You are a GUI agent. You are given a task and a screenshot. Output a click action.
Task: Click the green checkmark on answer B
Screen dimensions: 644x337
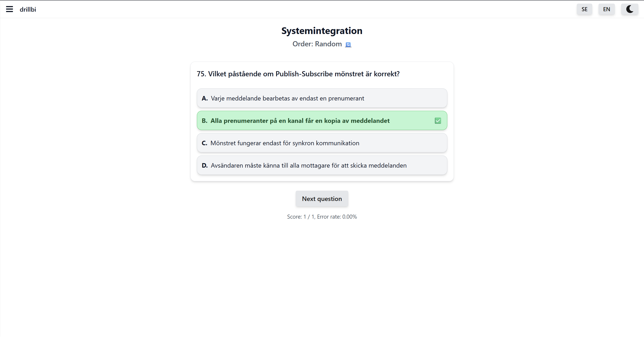[438, 121]
